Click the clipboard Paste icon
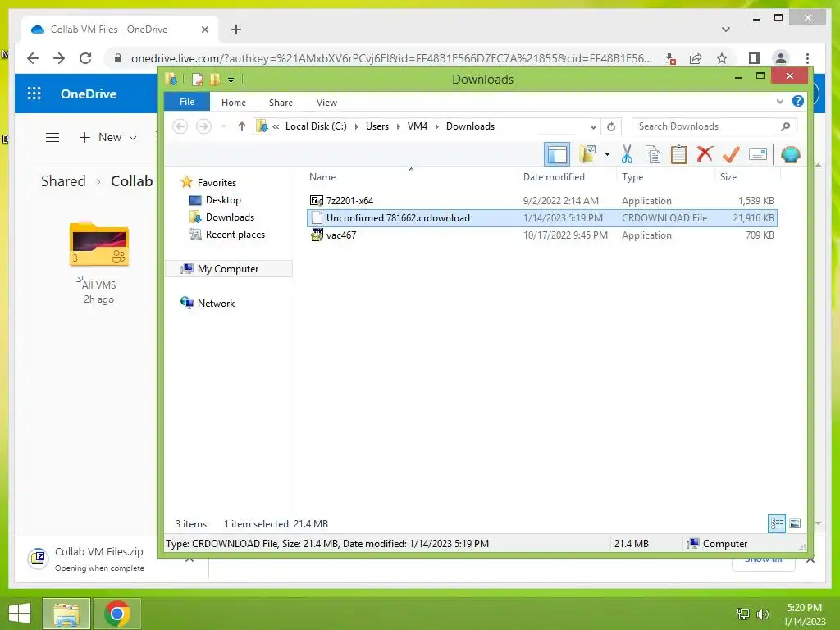The image size is (840, 630). point(678,154)
